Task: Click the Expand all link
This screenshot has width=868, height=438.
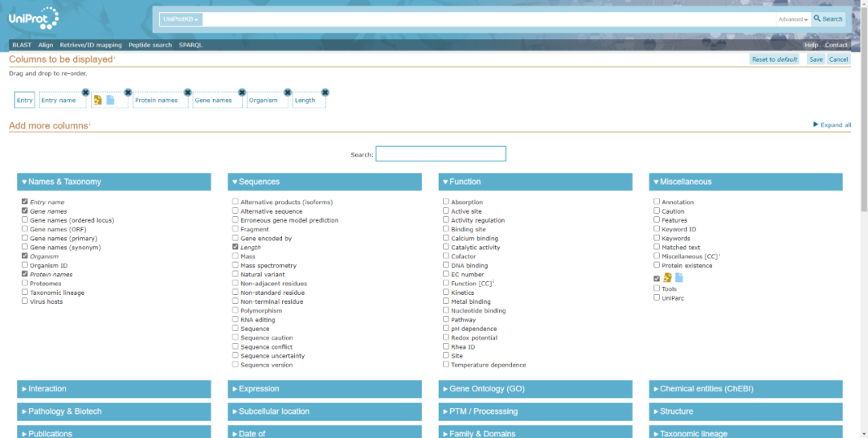Action: [x=832, y=125]
